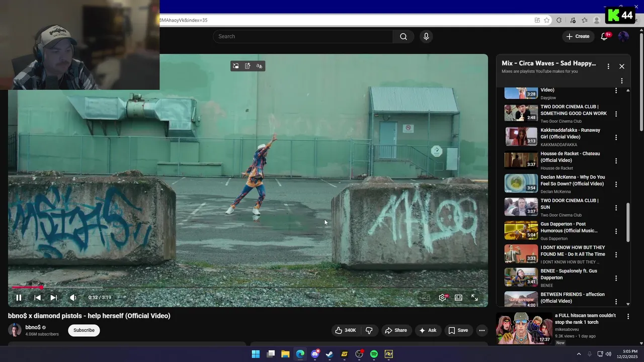Open the account avatar menu
This screenshot has height=362, width=644.
tap(623, 36)
